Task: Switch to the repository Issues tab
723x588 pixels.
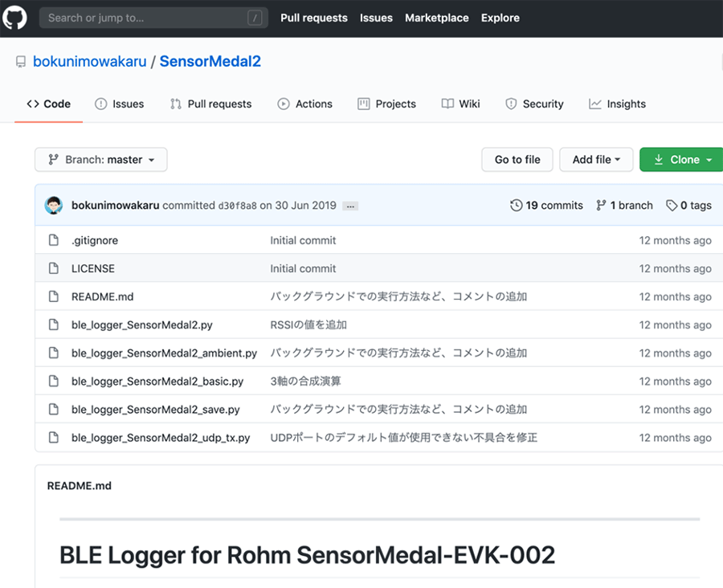Action: pos(120,104)
